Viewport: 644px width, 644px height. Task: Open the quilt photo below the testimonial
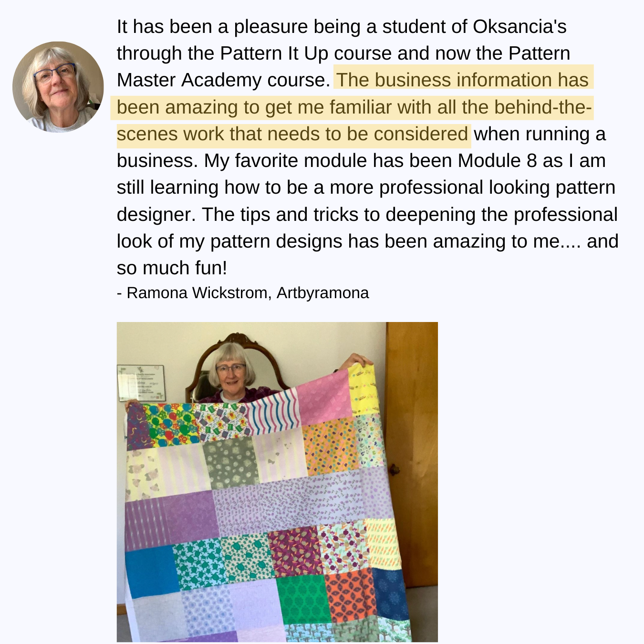tap(277, 482)
